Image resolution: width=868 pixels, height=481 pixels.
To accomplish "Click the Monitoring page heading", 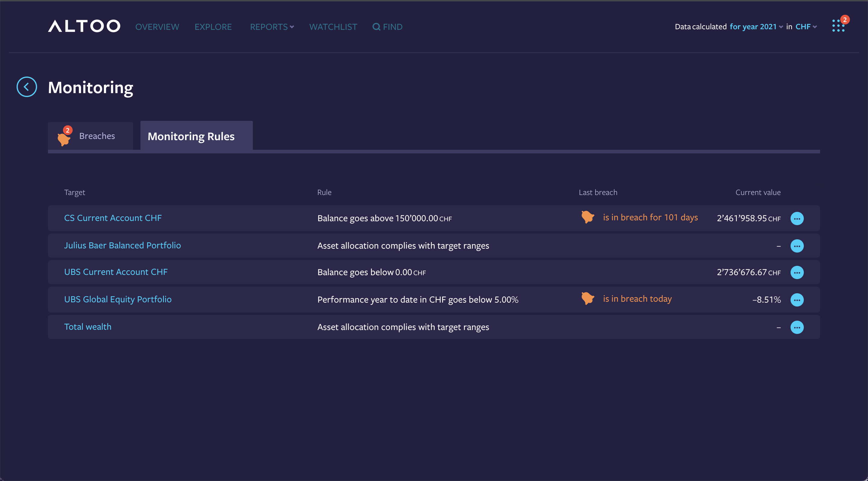I will [91, 88].
